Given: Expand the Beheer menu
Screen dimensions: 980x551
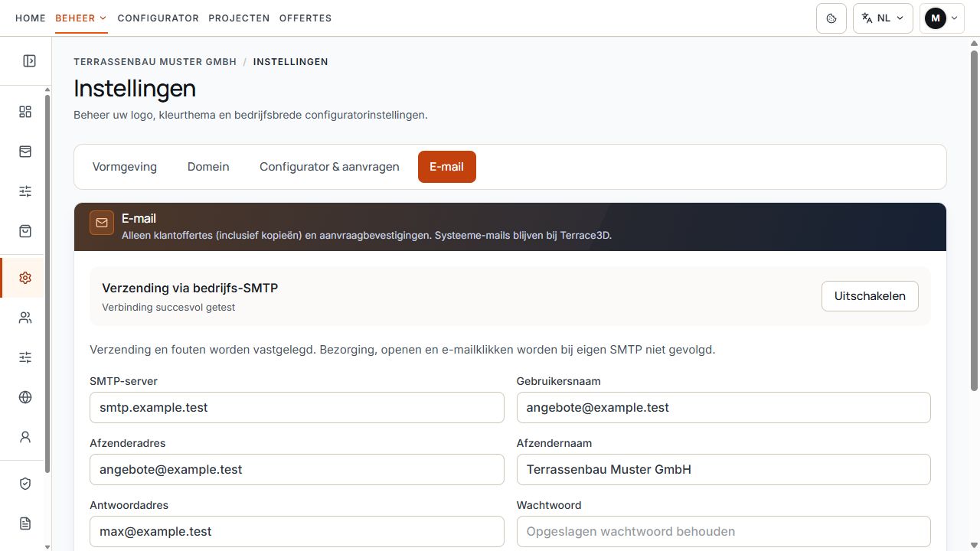Looking at the screenshot, I should click(x=81, y=18).
